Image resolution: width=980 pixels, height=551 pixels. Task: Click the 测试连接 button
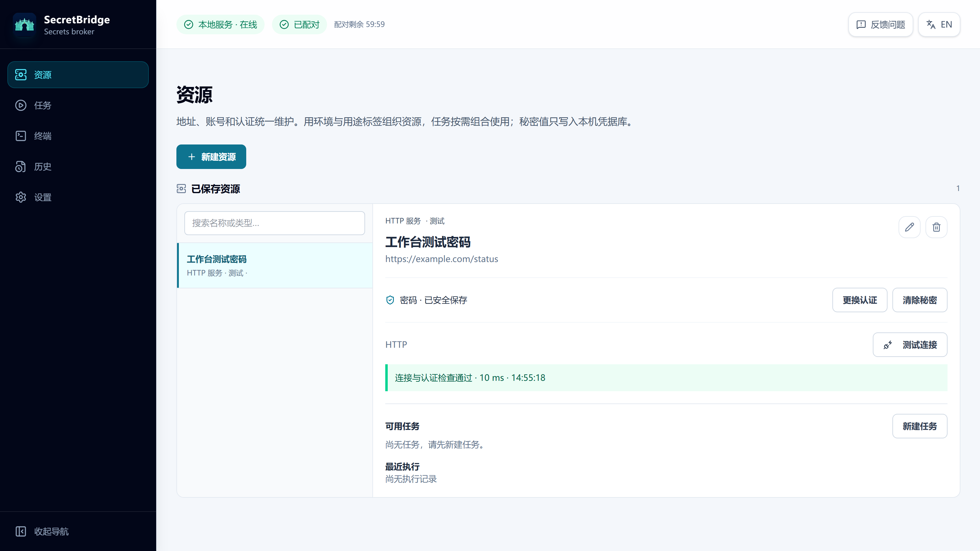910,344
